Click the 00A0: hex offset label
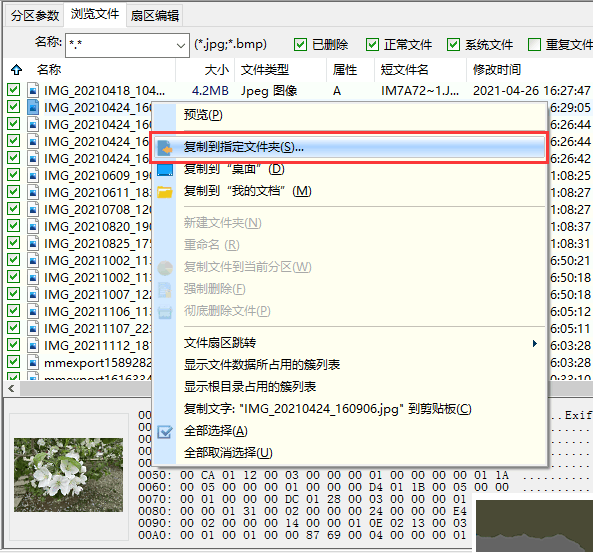 [155, 535]
